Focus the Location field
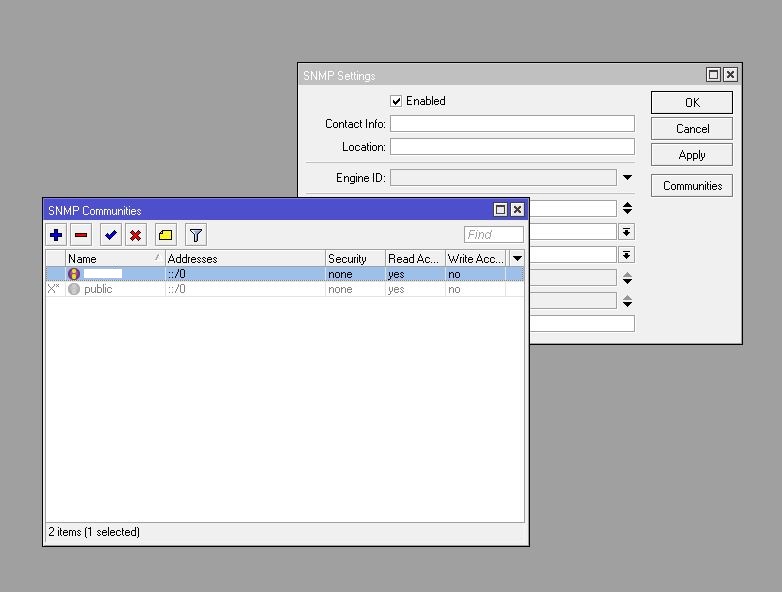The image size is (782, 592). (x=512, y=147)
